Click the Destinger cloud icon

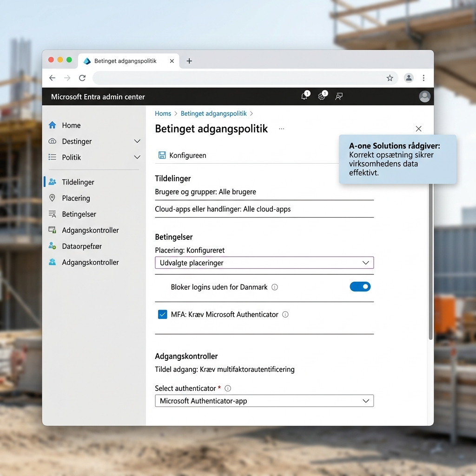[x=52, y=141]
